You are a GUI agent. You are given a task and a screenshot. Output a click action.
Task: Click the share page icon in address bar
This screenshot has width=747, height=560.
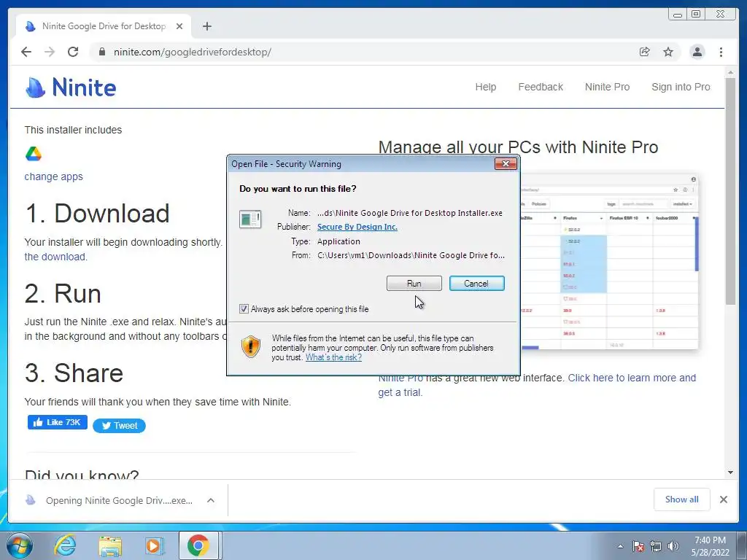click(644, 52)
